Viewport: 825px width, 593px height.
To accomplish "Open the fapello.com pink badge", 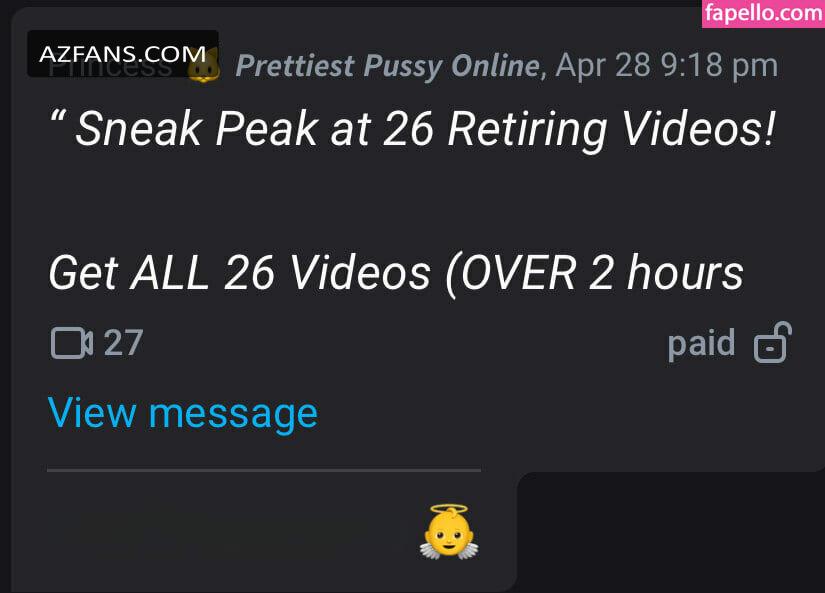I will 763,13.
